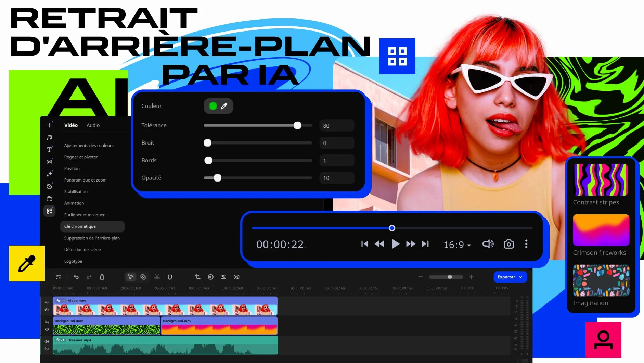Pick color with the Couleur eyedropper
Viewport: 644px width, 363px height.
tap(224, 106)
